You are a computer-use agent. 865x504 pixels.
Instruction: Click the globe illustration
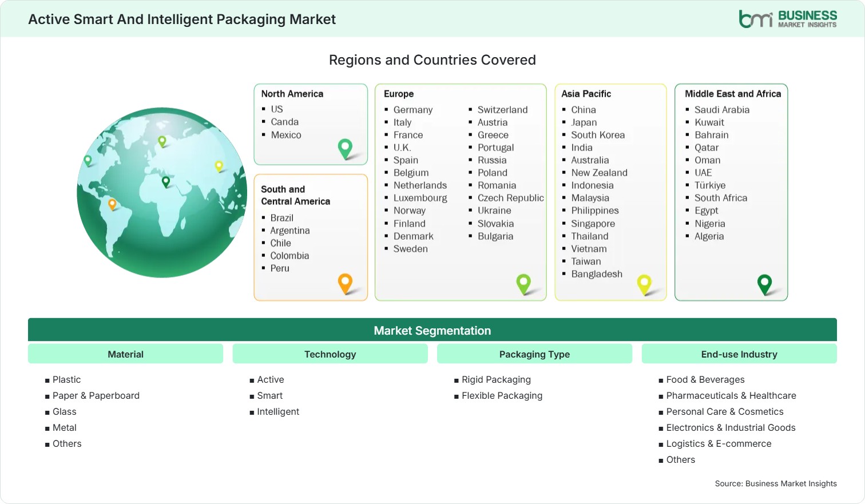(162, 193)
